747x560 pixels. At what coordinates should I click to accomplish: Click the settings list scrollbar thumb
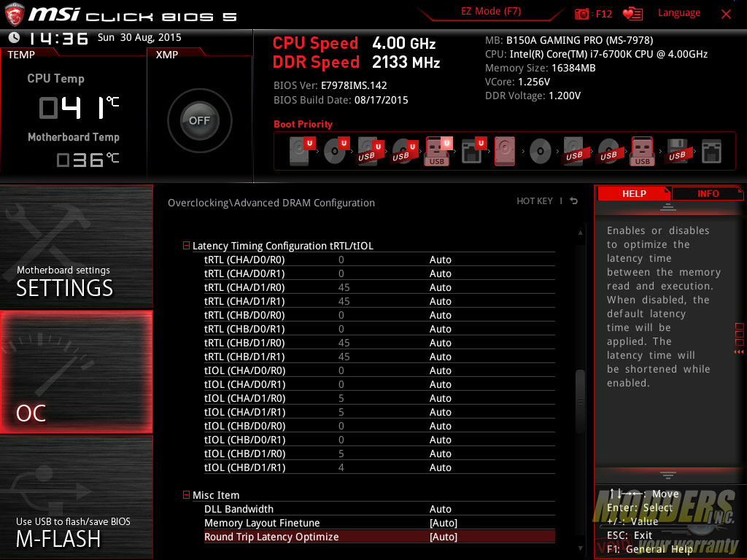[x=580, y=402]
